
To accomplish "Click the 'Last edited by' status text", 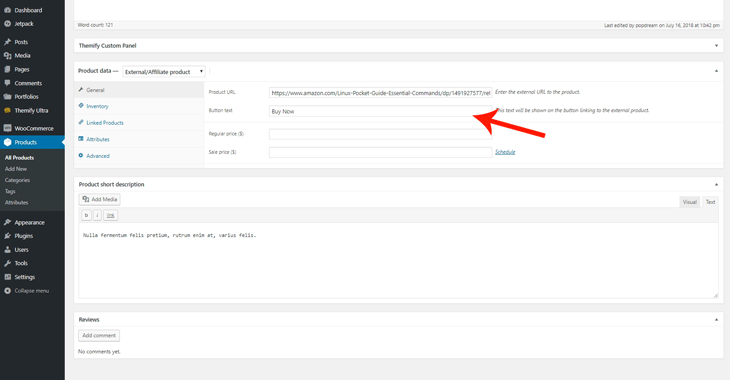I will pos(662,26).
